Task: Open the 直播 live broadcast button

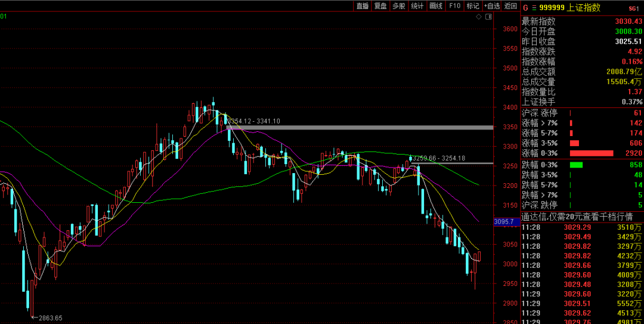Action: point(363,6)
